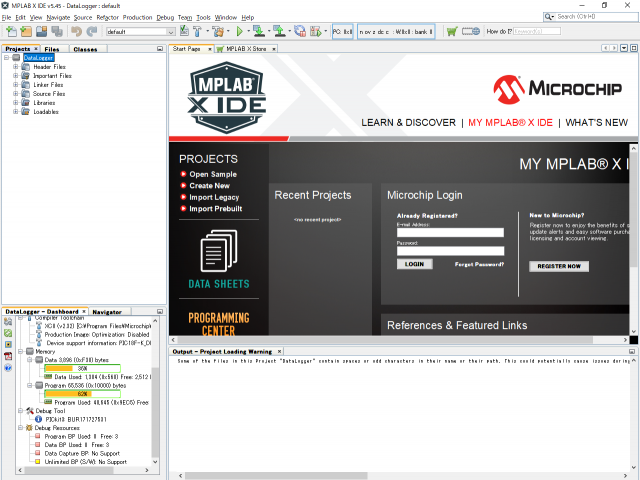
Task: Click the Open Sample link
Action: (213, 174)
